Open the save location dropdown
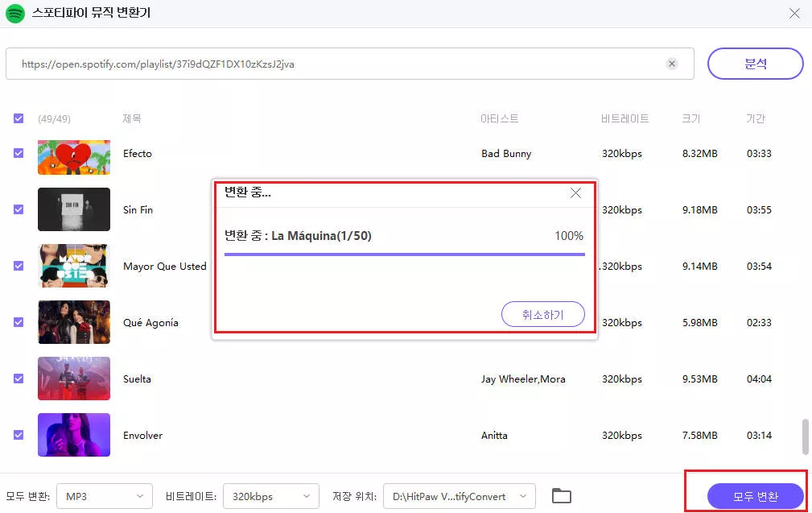The image size is (812, 513). [460, 496]
